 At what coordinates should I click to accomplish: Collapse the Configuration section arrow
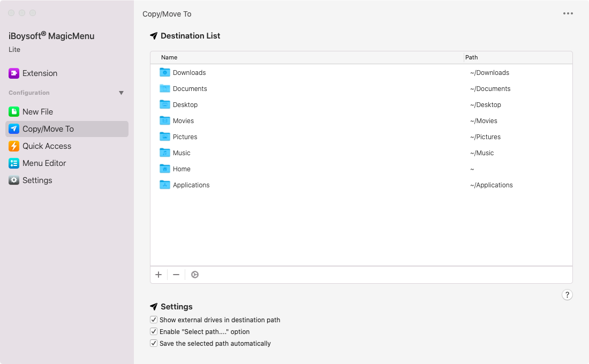coord(121,93)
